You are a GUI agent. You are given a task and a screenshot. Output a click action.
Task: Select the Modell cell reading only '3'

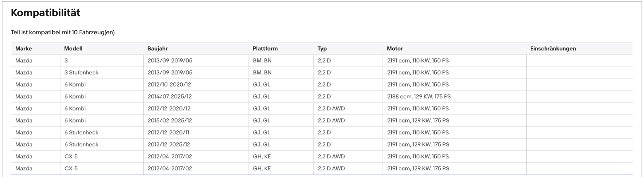point(102,61)
